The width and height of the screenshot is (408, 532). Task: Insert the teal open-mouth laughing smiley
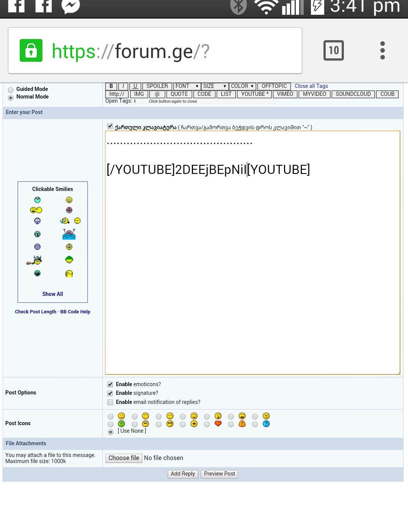tap(37, 273)
